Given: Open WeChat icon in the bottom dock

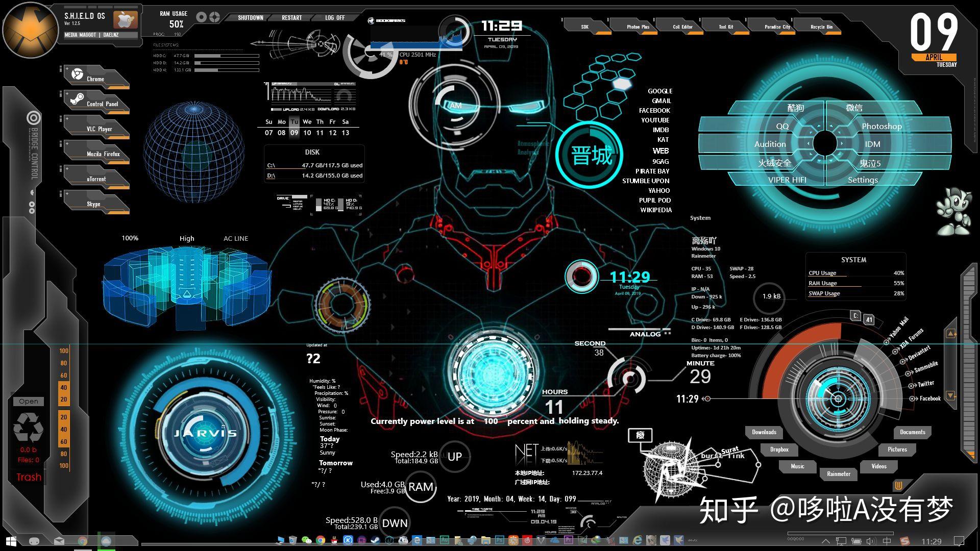Looking at the screenshot, I should pos(306,540).
